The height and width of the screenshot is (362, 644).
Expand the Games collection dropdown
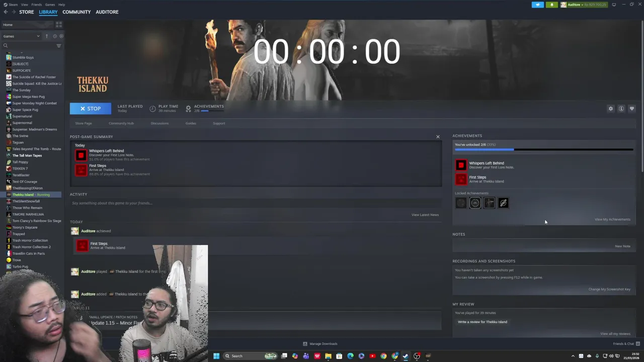pyautogui.click(x=21, y=36)
